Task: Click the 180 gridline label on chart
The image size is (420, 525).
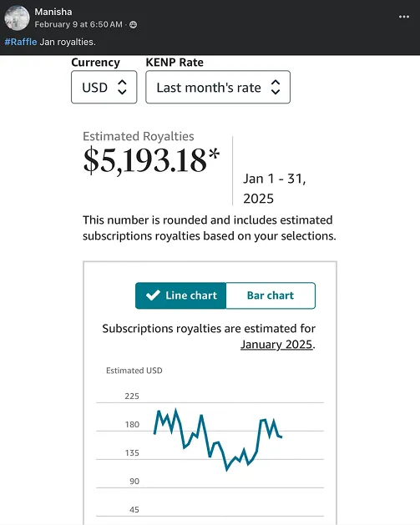Action: tap(132, 425)
